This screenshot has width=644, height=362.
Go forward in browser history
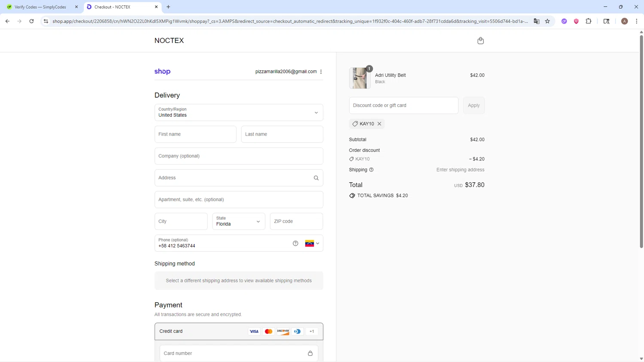[19, 21]
